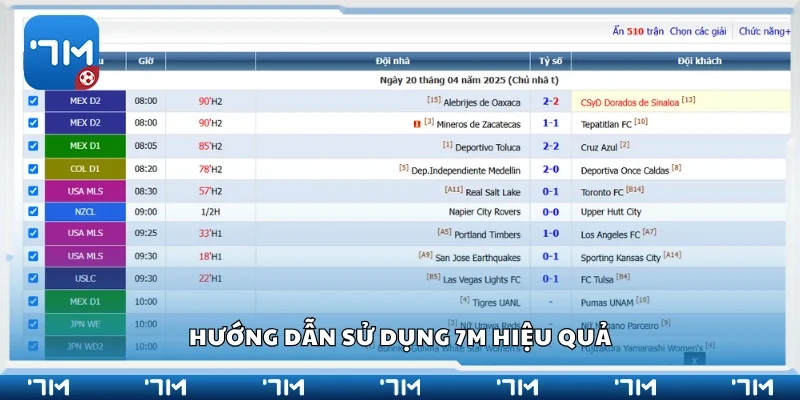Screen dimensions: 800x400
Task: Click the 09:25 kickoff time
Action: [x=146, y=234]
